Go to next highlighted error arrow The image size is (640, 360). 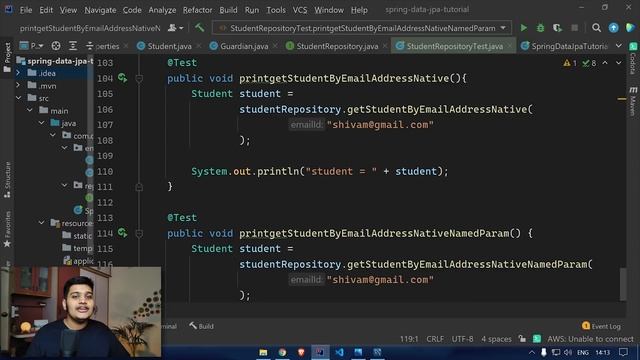(618, 63)
